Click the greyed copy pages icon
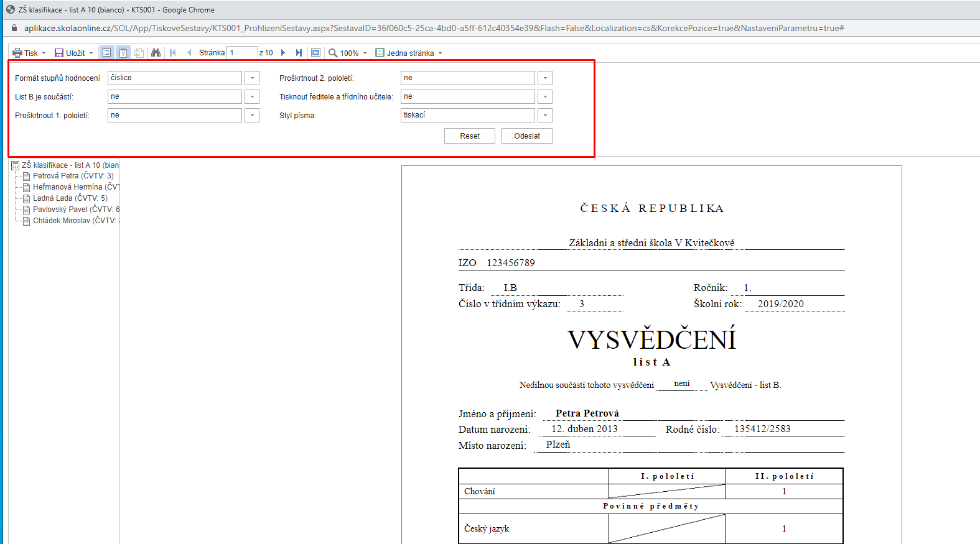 [139, 53]
